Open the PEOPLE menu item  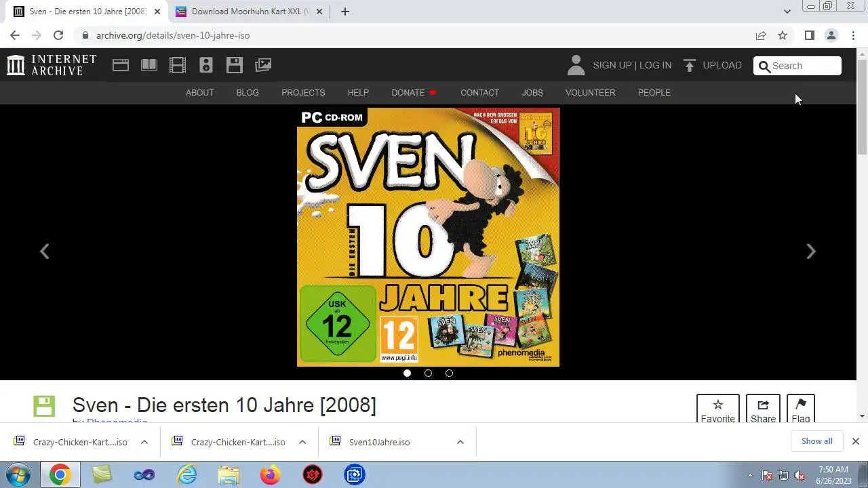654,93
